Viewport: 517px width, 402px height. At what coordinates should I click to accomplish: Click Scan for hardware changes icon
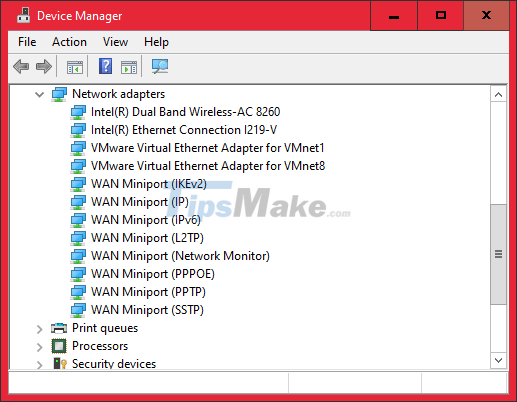point(160,66)
